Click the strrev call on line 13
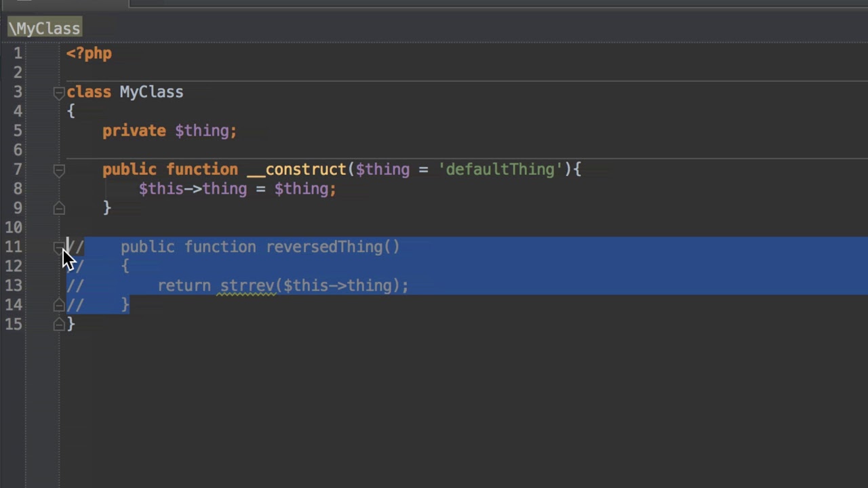The width and height of the screenshot is (868, 488). [x=247, y=285]
